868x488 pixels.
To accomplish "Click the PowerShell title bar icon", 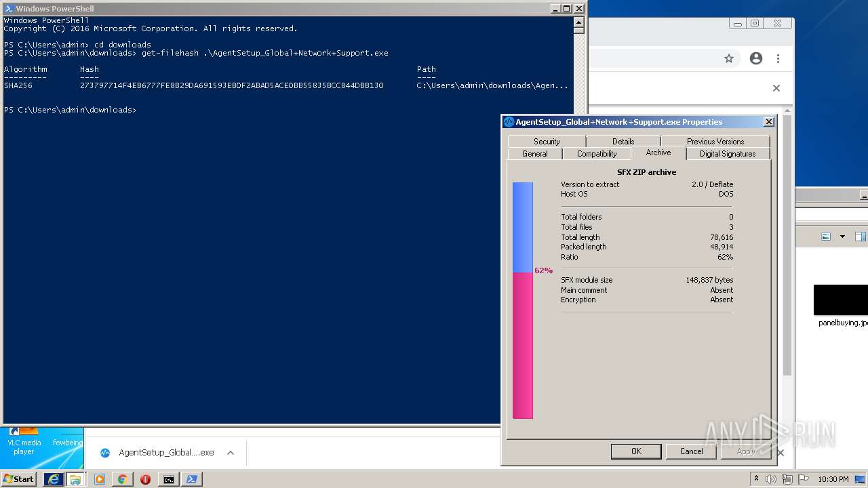I will [x=9, y=9].
